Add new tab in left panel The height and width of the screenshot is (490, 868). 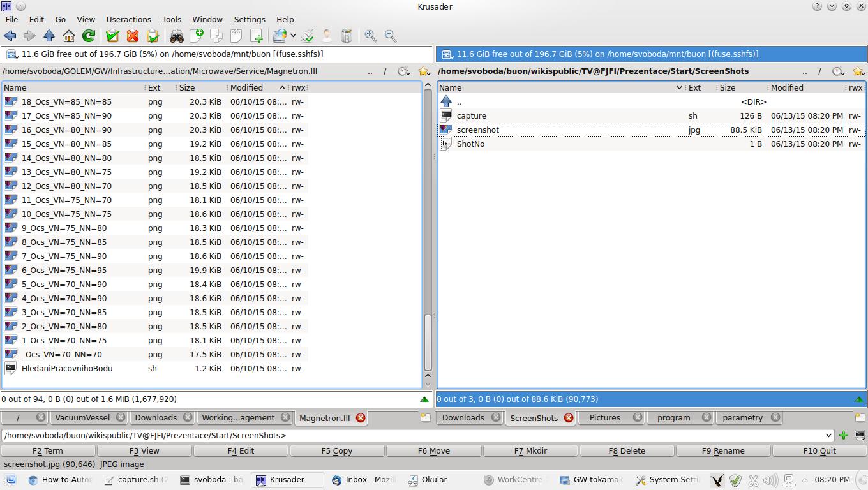426,418
